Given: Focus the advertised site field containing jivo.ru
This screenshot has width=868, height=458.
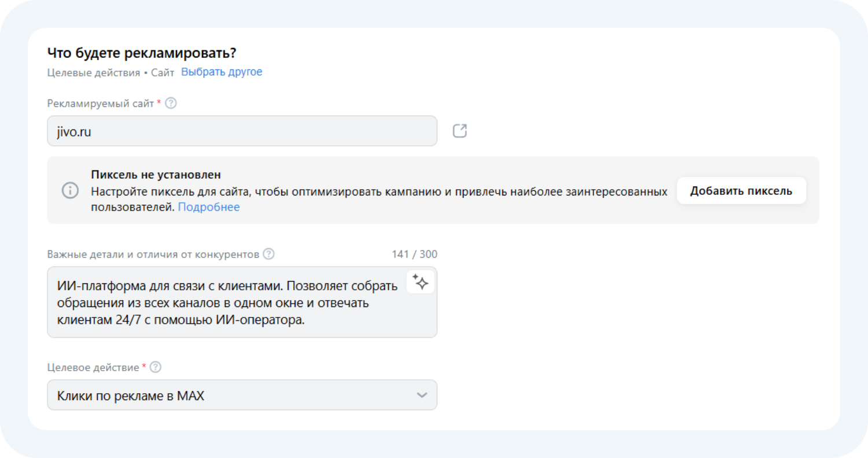Looking at the screenshot, I should (x=242, y=131).
